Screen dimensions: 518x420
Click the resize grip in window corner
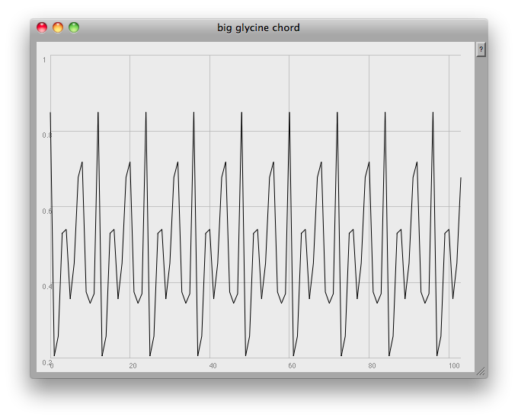point(480,371)
